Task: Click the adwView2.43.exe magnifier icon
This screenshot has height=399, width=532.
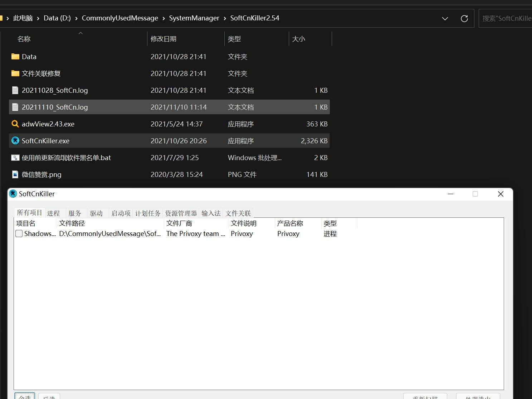Action: [x=15, y=124]
